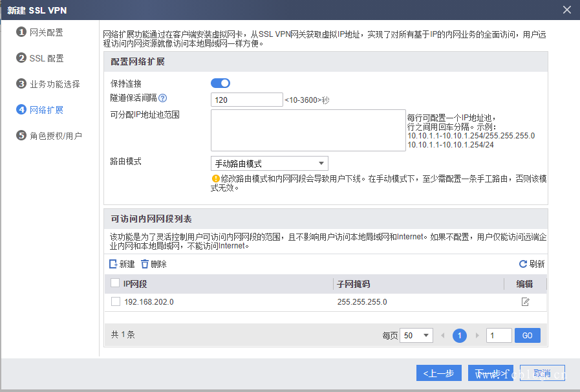The height and width of the screenshot is (392, 580).
Task: Click the 子网掩码 column header
Action: click(354, 284)
